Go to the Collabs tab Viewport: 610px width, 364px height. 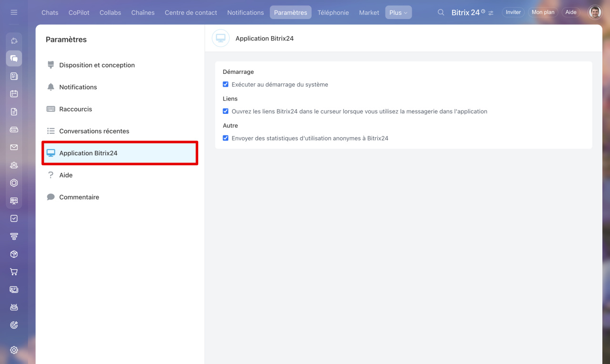click(110, 12)
